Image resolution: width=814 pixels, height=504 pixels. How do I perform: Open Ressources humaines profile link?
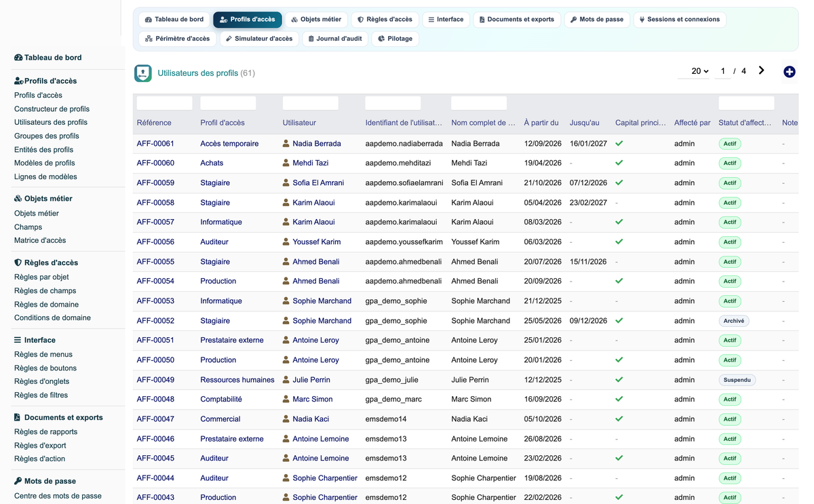click(x=237, y=380)
